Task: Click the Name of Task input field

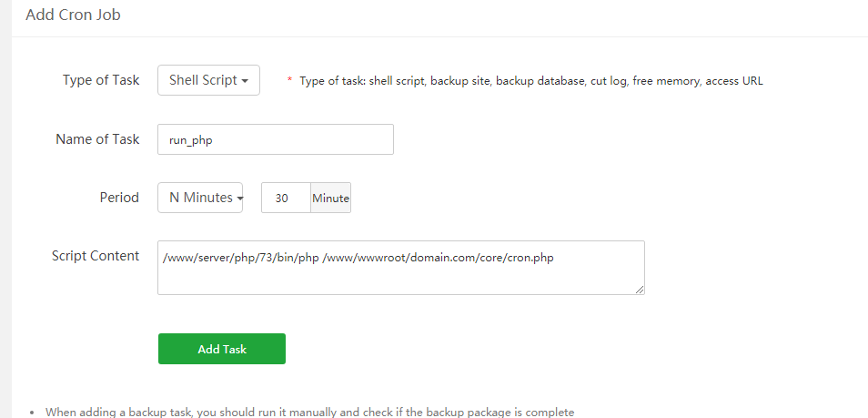Action: (x=275, y=140)
